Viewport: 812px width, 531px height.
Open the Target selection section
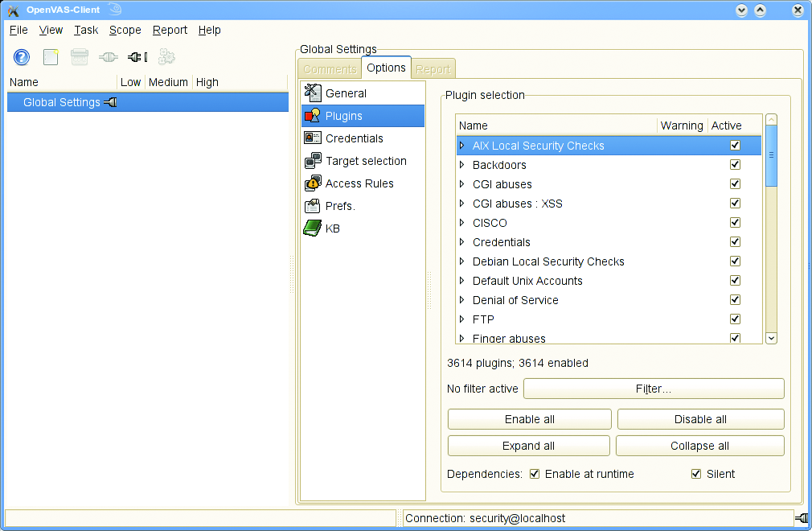365,161
